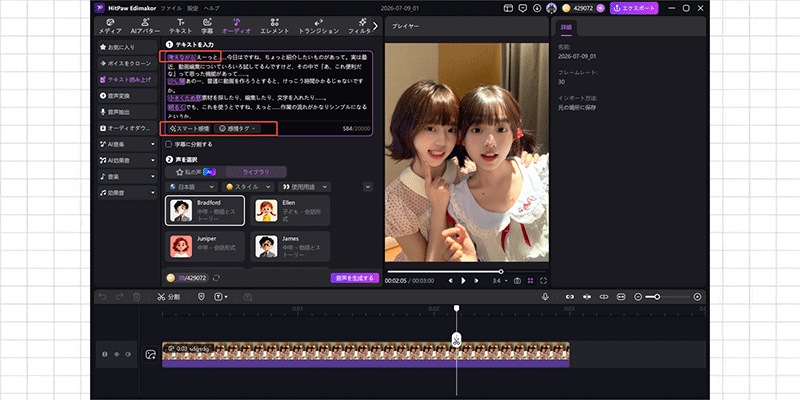This screenshot has height=400, width=800.
Task: Click the layout switch icon in title bar
Action: click(x=508, y=8)
